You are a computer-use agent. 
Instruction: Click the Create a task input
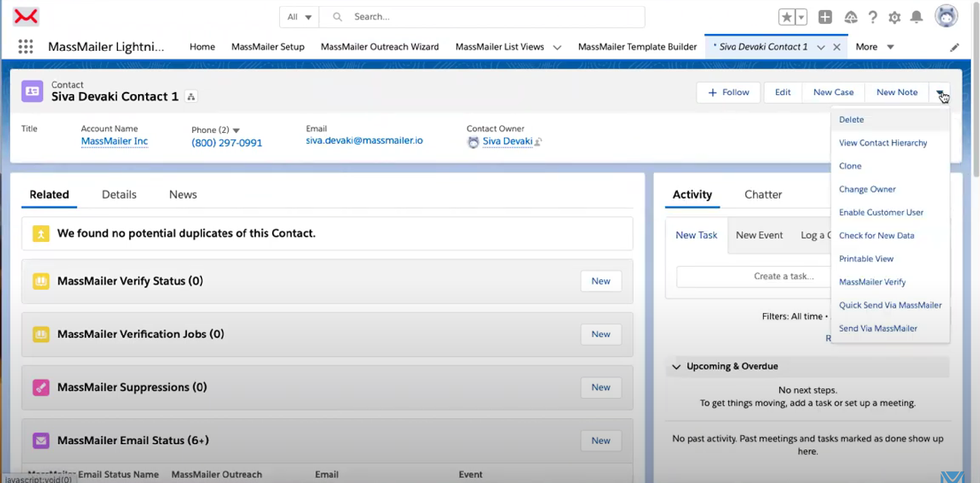[x=753, y=277]
